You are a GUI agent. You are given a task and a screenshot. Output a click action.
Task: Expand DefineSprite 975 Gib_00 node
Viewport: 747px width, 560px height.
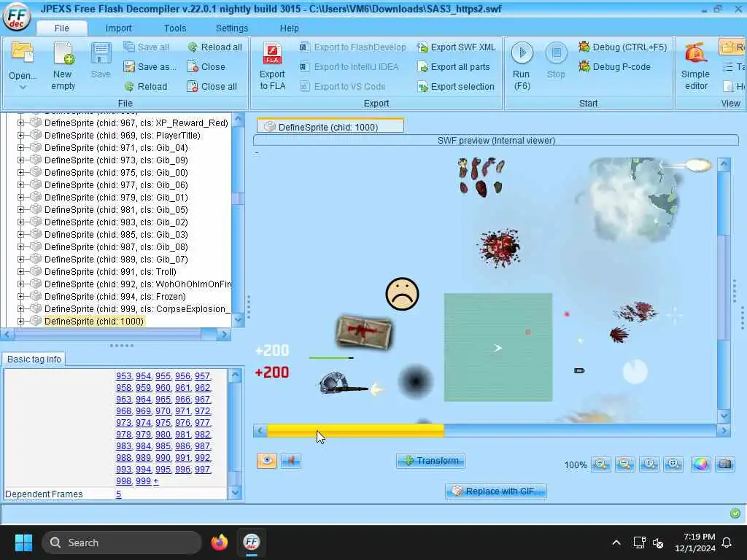point(20,172)
